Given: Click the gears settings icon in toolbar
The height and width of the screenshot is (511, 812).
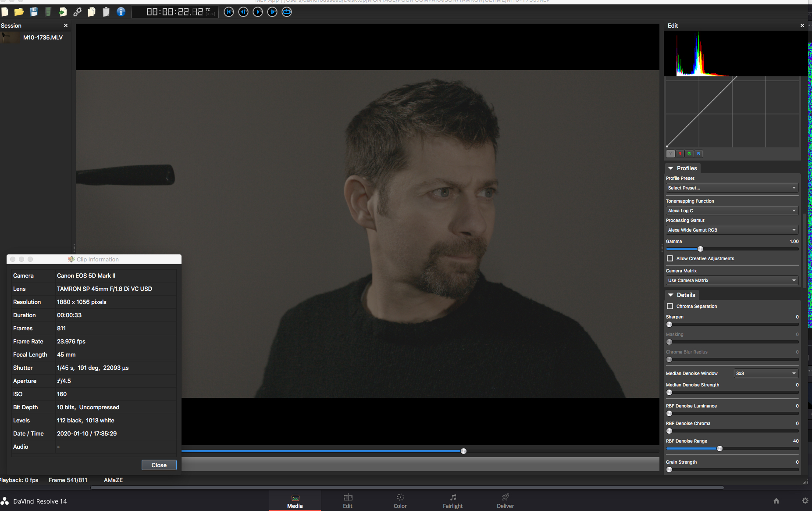Looking at the screenshot, I should tap(77, 12).
